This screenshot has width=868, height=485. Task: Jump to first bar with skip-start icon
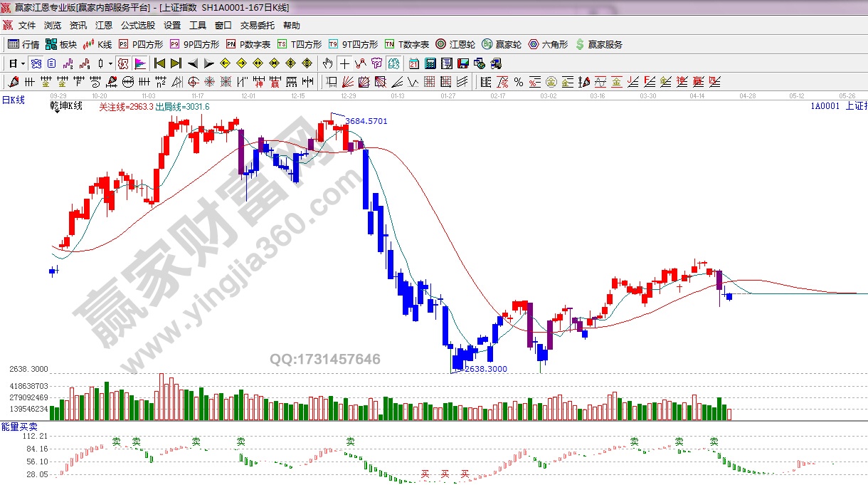159,63
